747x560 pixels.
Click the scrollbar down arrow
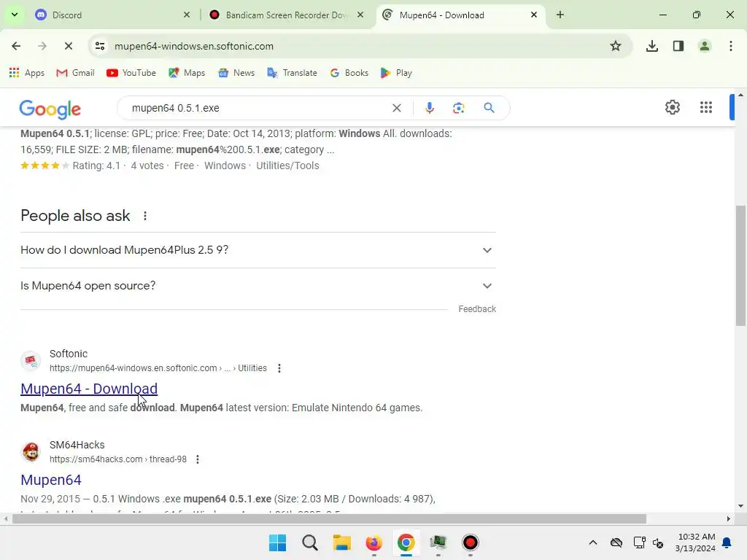740,507
